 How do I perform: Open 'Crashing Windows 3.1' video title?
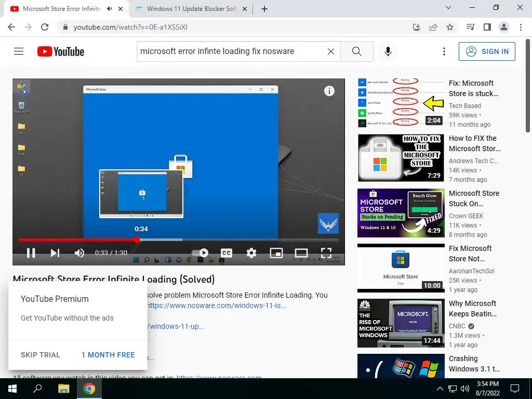[x=474, y=364]
